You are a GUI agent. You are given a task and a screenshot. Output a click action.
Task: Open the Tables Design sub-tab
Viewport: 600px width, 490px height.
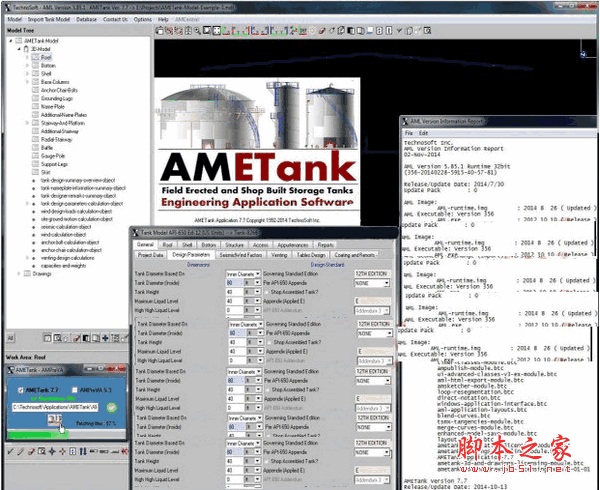[311, 255]
